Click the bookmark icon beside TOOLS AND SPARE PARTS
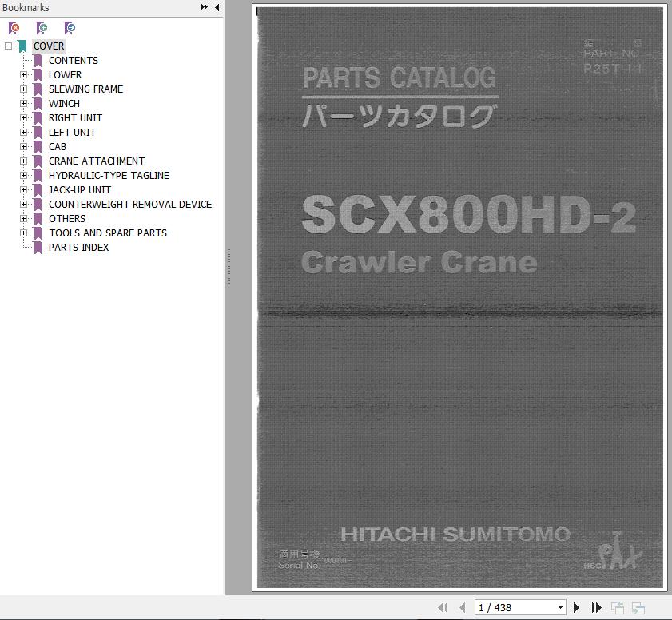The width and height of the screenshot is (672, 620). click(38, 232)
